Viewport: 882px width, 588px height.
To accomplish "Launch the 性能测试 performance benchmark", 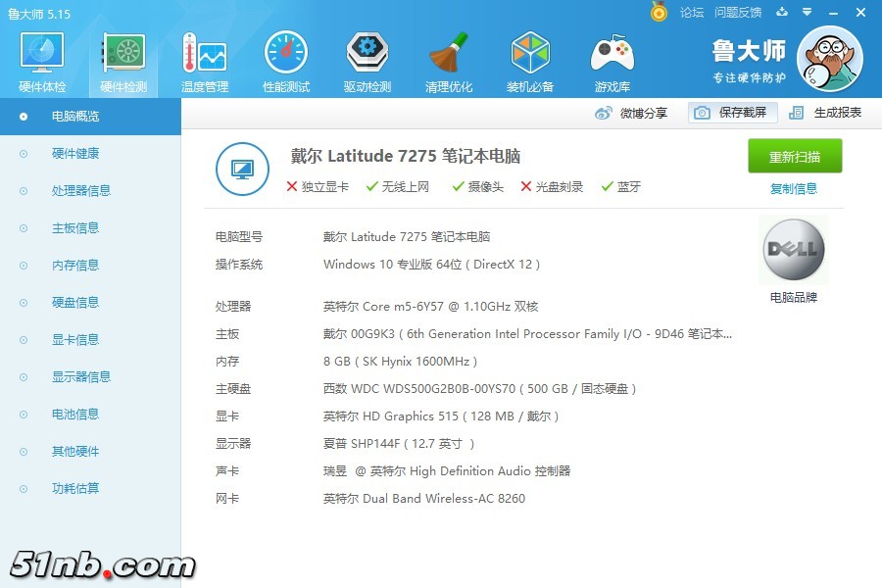I will tap(285, 59).
